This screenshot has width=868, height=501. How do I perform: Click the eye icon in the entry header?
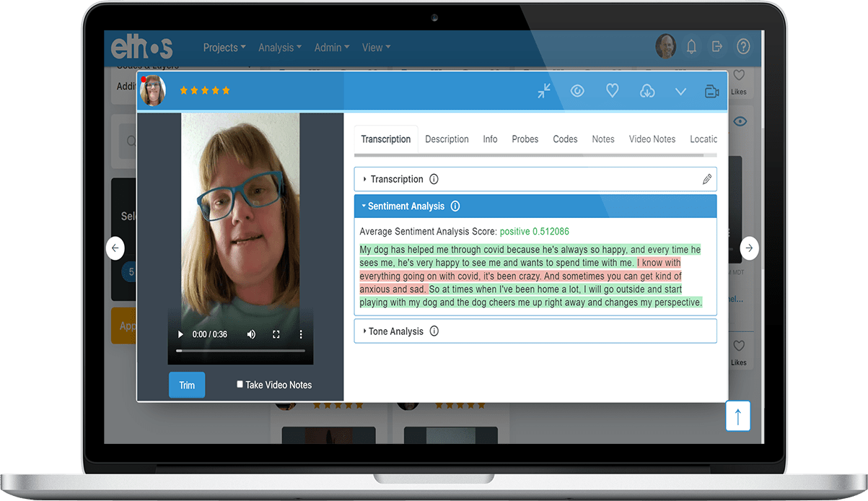[x=577, y=91]
